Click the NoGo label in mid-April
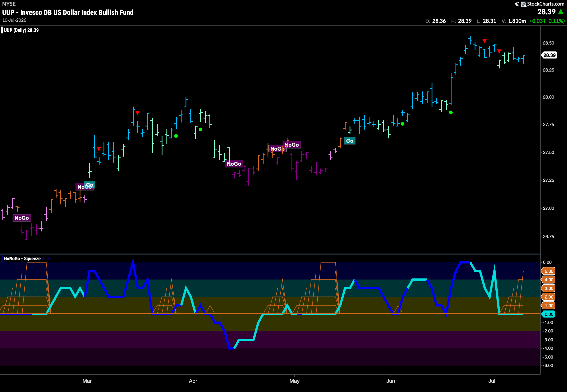This screenshot has height=392, width=567. click(x=234, y=164)
